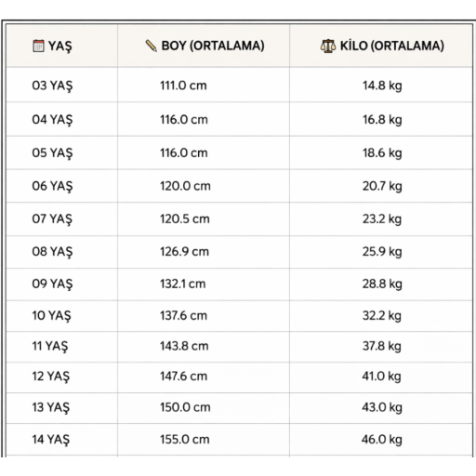The image size is (476, 476).
Task: Select the 06 YAŞ row label
Action: click(52, 186)
